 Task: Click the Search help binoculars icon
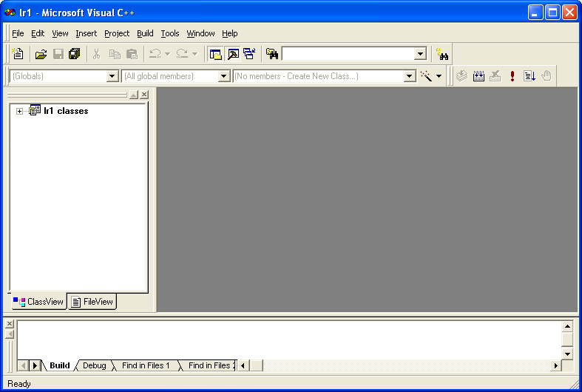tap(442, 54)
